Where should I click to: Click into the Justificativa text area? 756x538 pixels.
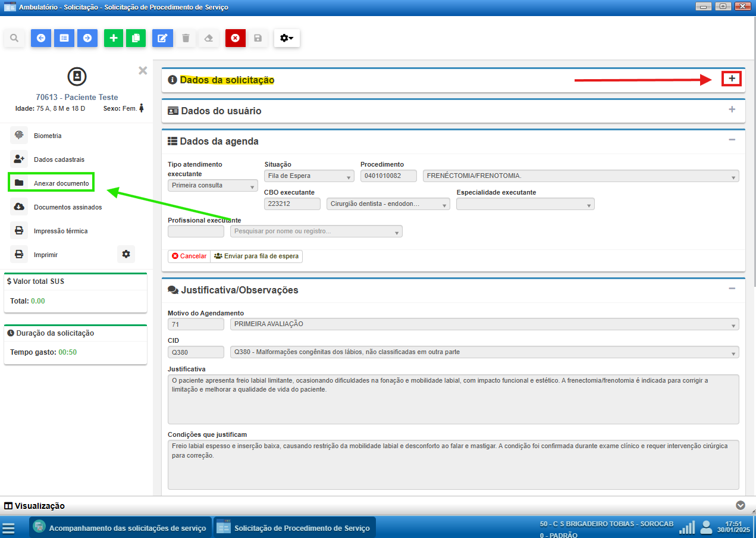click(453, 399)
